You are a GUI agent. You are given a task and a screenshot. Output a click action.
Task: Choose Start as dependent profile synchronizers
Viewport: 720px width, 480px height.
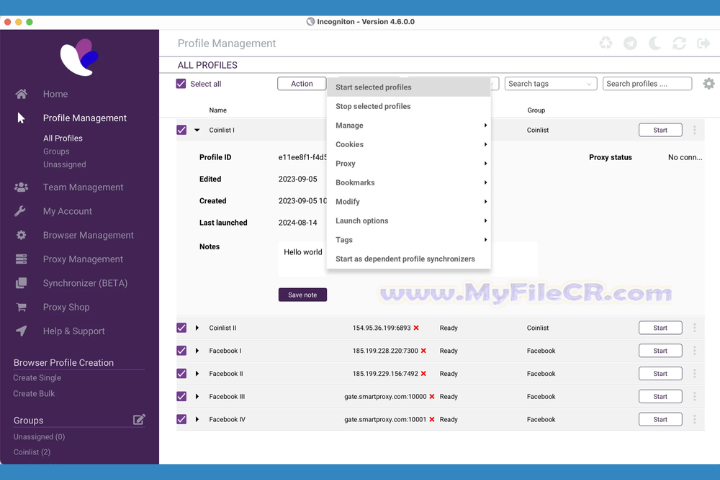pyautogui.click(x=409, y=259)
